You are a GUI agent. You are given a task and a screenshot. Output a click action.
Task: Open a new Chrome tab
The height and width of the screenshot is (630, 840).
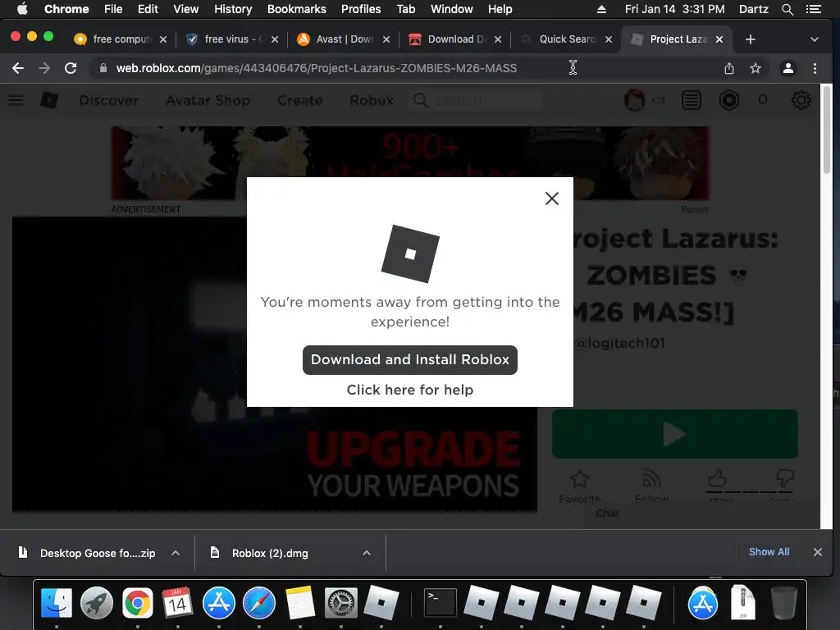751,39
